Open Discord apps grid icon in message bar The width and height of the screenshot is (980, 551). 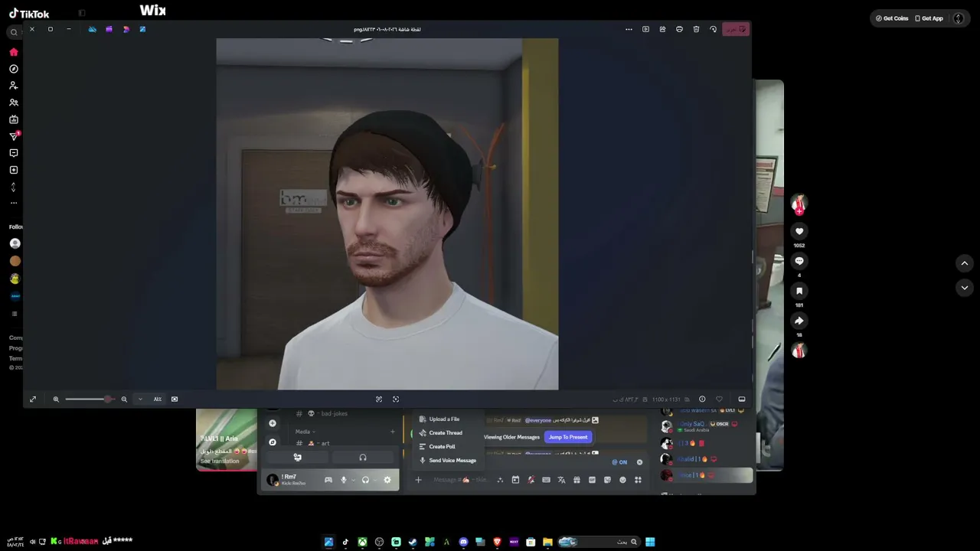point(638,480)
